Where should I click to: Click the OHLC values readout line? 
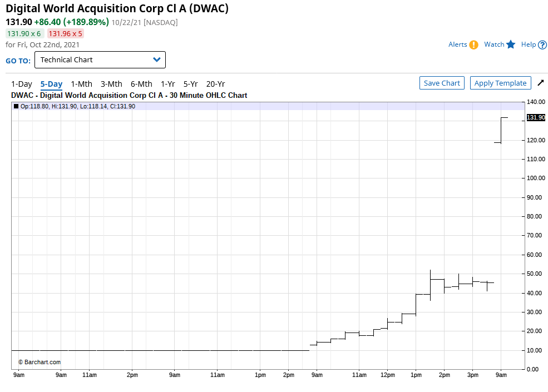[77, 106]
